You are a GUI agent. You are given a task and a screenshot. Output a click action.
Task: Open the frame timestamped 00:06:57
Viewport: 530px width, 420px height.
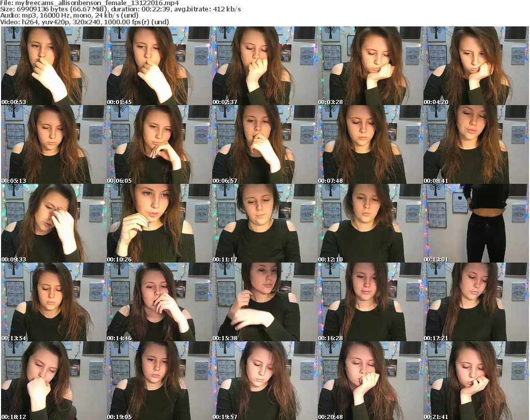point(264,144)
